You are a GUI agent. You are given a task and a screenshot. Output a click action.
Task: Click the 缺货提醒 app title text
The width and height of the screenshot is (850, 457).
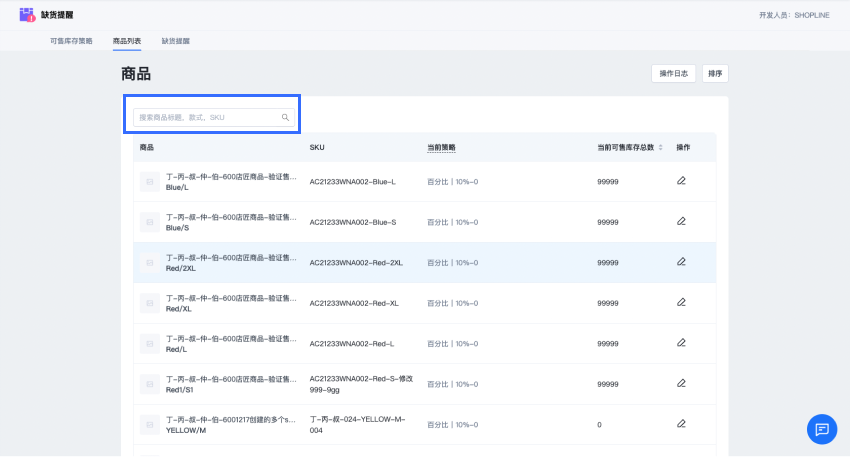click(57, 15)
